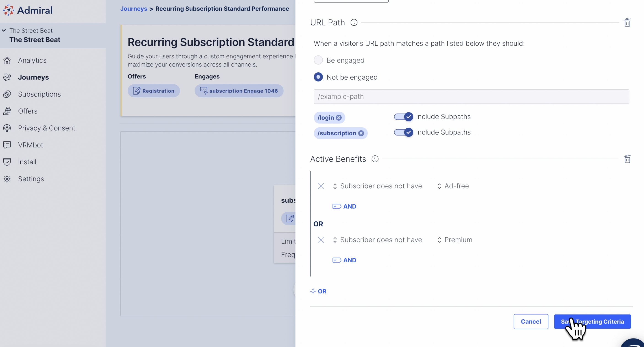
Task: Open subscription Engage 1046 chip
Action: (x=239, y=91)
